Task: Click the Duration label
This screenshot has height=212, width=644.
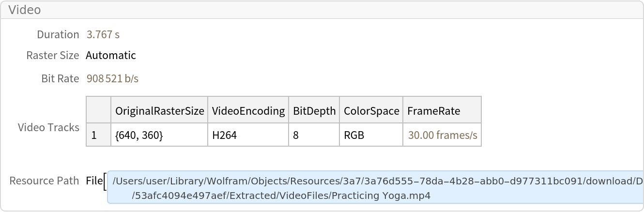Action: [x=58, y=35]
